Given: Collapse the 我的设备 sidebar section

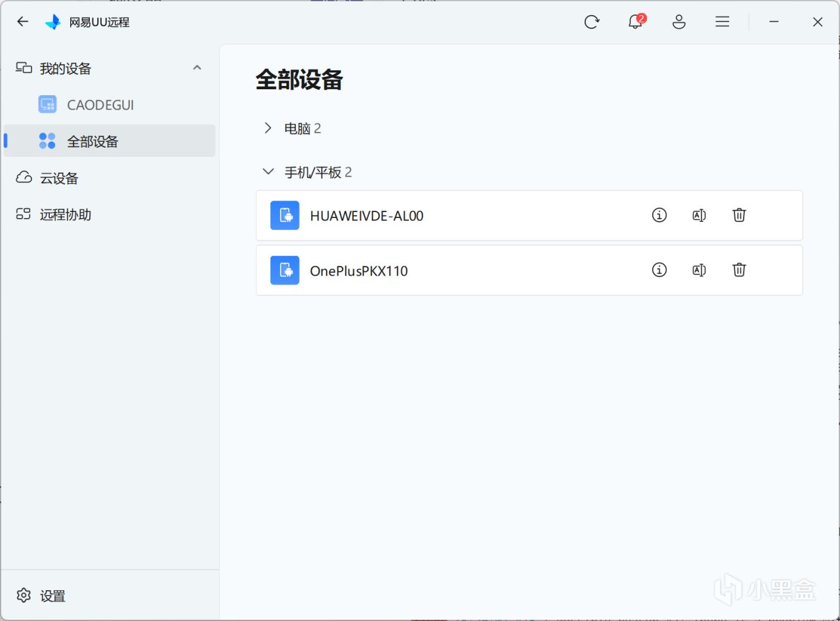Looking at the screenshot, I should 197,68.
